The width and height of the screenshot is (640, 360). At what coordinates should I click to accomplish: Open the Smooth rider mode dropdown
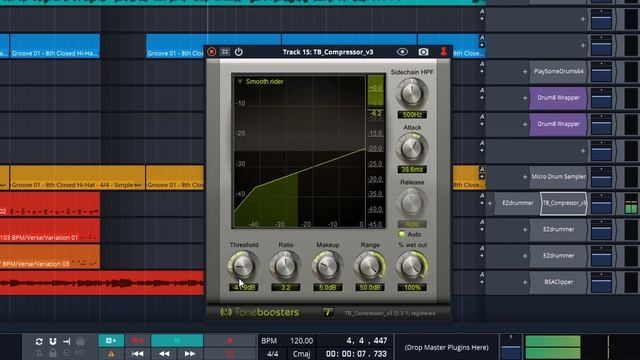point(260,82)
